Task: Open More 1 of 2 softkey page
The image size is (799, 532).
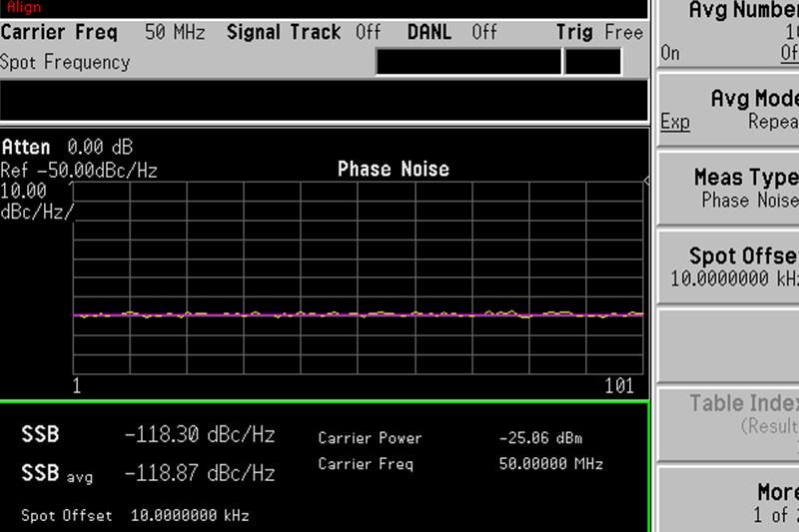Action: coord(729,502)
